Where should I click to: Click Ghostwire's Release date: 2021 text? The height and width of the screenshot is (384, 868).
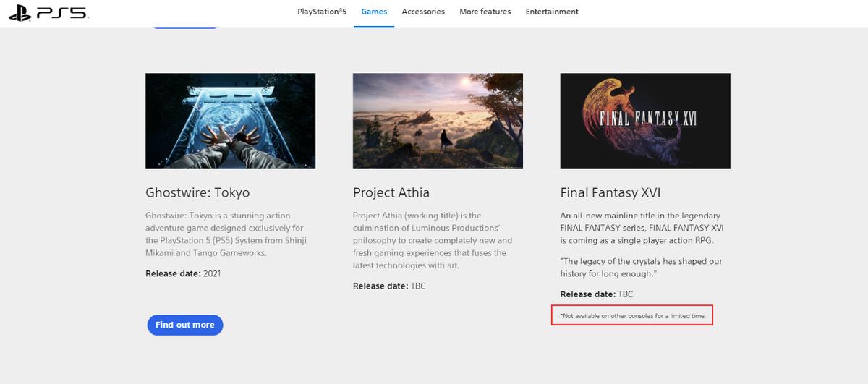click(183, 273)
